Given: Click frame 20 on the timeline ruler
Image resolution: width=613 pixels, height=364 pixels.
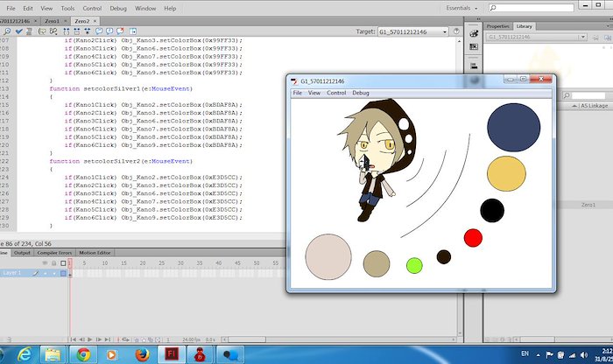Looking at the screenshot, I should coord(143,263).
